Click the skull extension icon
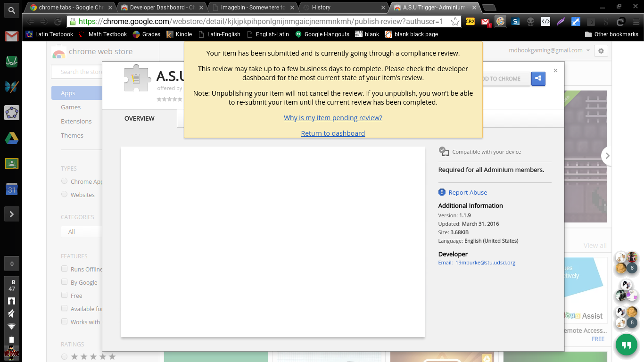The image size is (644, 362). [530, 22]
